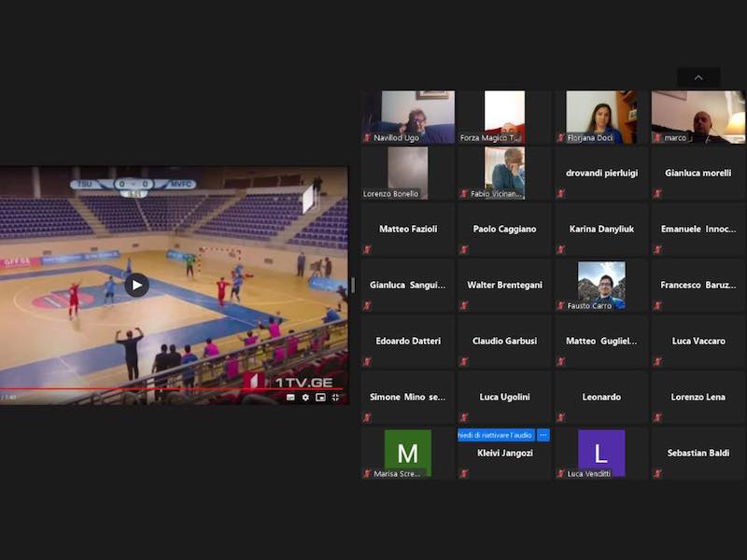Switch video to miniplayer mode
The height and width of the screenshot is (560, 747).
[320, 397]
